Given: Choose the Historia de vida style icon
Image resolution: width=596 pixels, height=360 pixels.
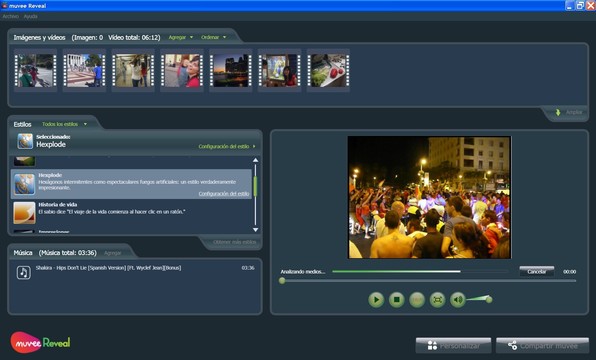Looking at the screenshot, I should [x=24, y=213].
